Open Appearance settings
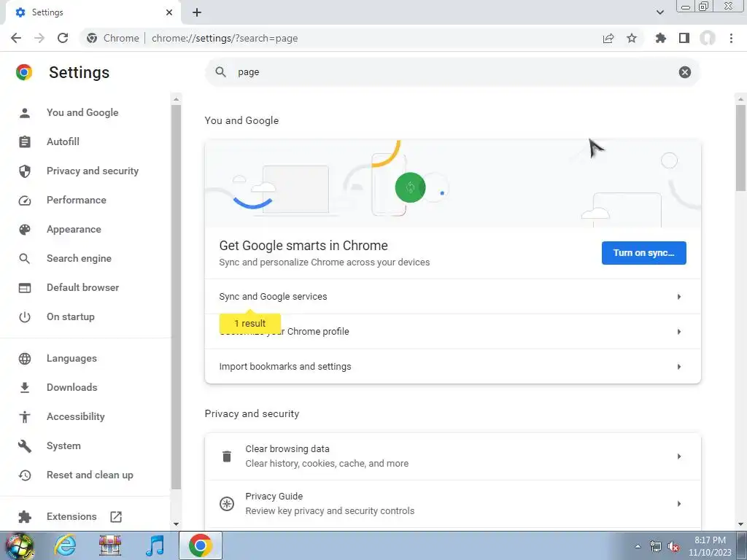This screenshot has height=560, width=747. (x=74, y=229)
